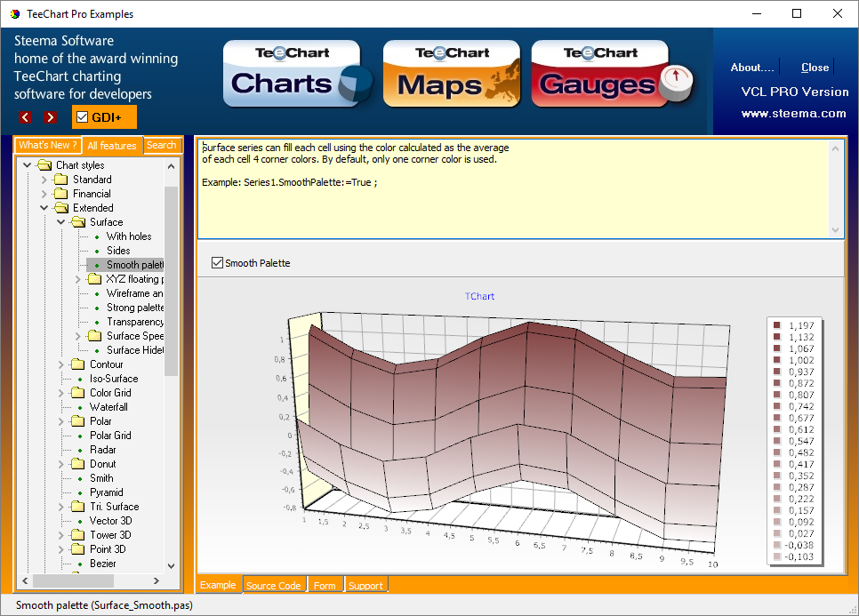Collapse the Extended tree node
The width and height of the screenshot is (859, 616).
click(x=44, y=207)
